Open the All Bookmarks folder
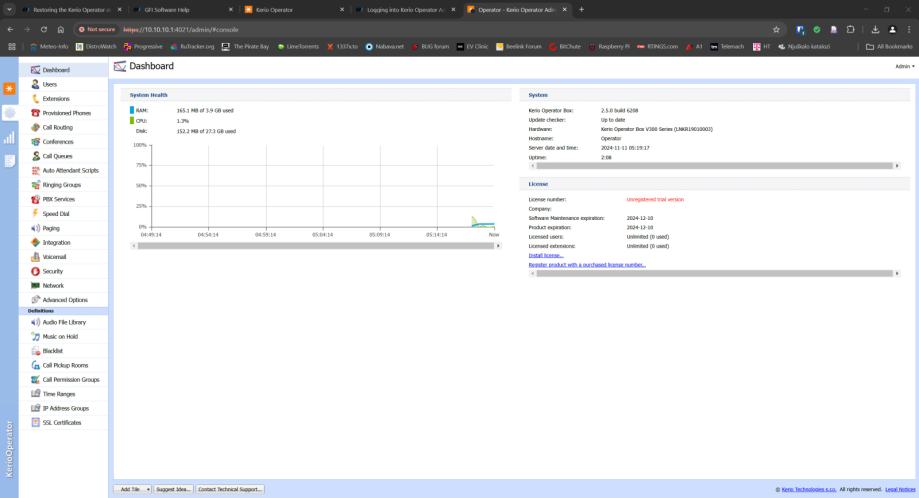 coord(889,46)
